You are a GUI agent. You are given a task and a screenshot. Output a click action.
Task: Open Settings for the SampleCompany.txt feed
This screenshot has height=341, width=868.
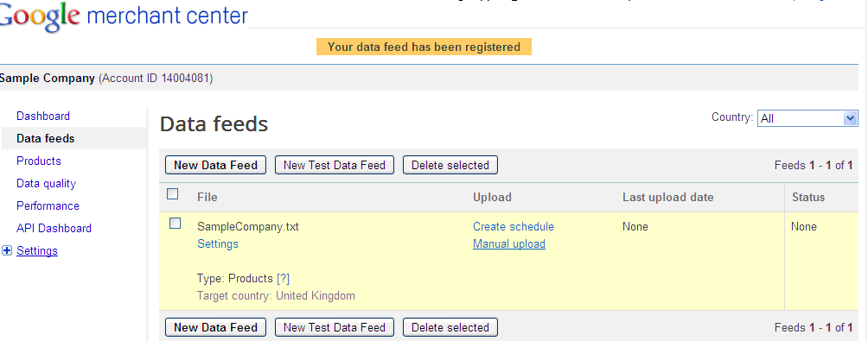218,243
